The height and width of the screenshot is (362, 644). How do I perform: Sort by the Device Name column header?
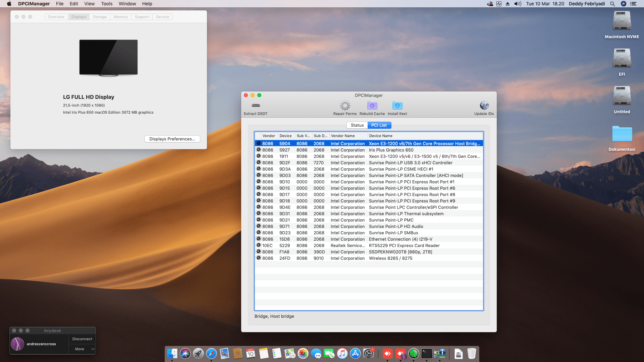(x=380, y=136)
